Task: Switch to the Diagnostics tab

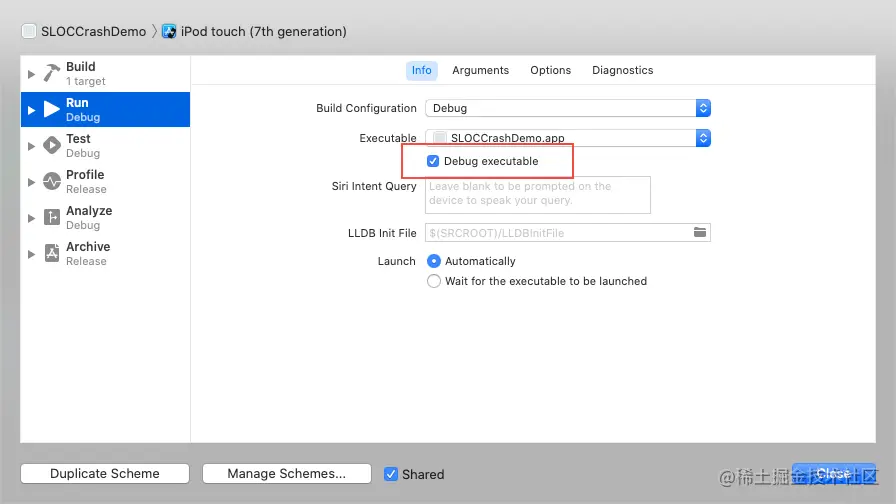Action: tap(622, 70)
